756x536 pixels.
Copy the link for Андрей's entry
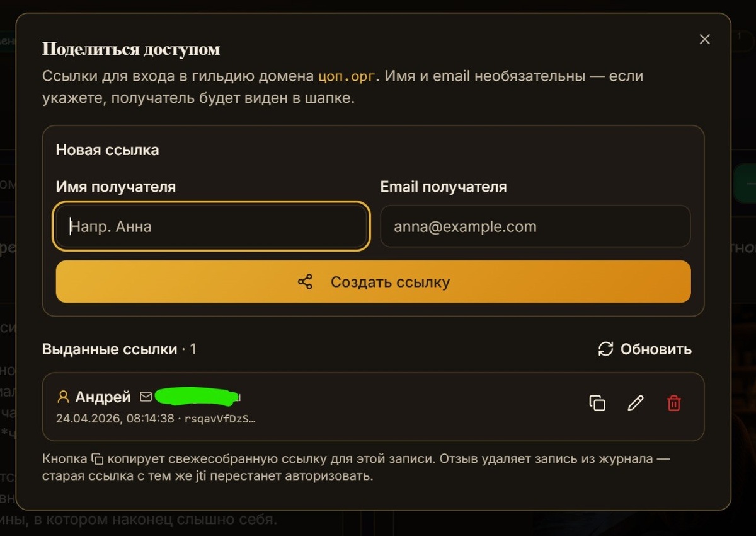597,403
